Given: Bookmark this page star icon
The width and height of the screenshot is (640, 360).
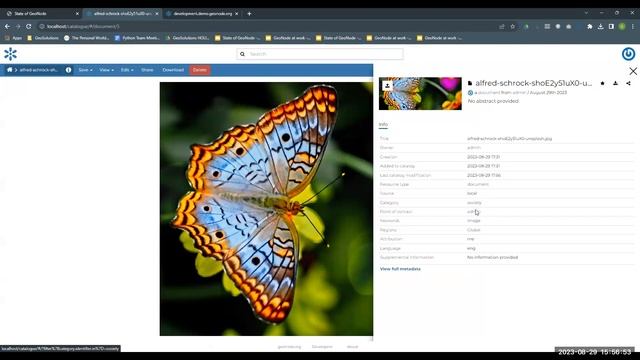Looking at the screenshot, I should click(x=513, y=27).
